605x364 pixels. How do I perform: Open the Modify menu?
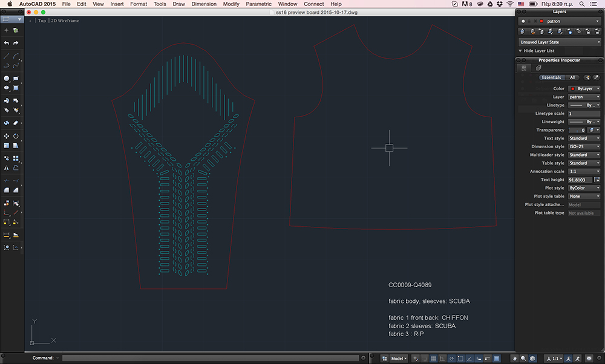click(231, 4)
